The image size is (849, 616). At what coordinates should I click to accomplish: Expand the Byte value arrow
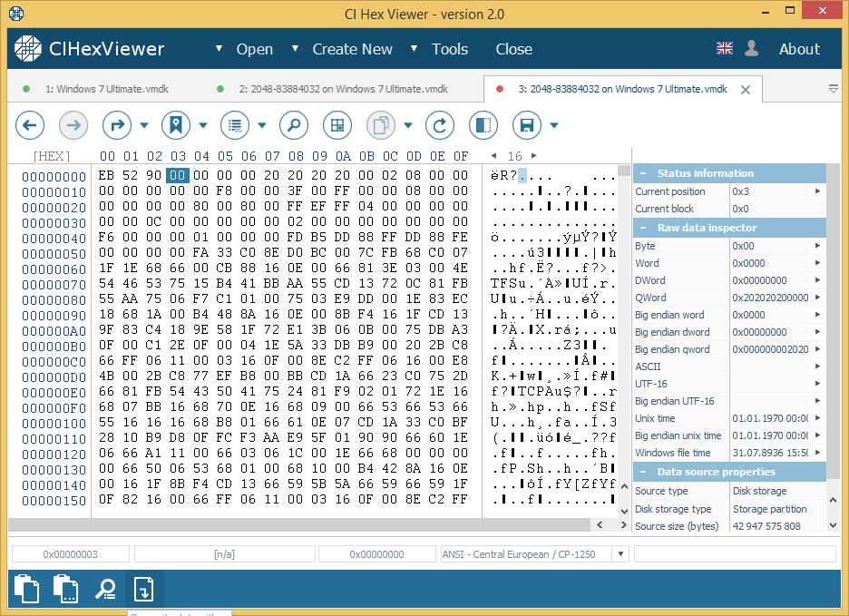pos(817,246)
